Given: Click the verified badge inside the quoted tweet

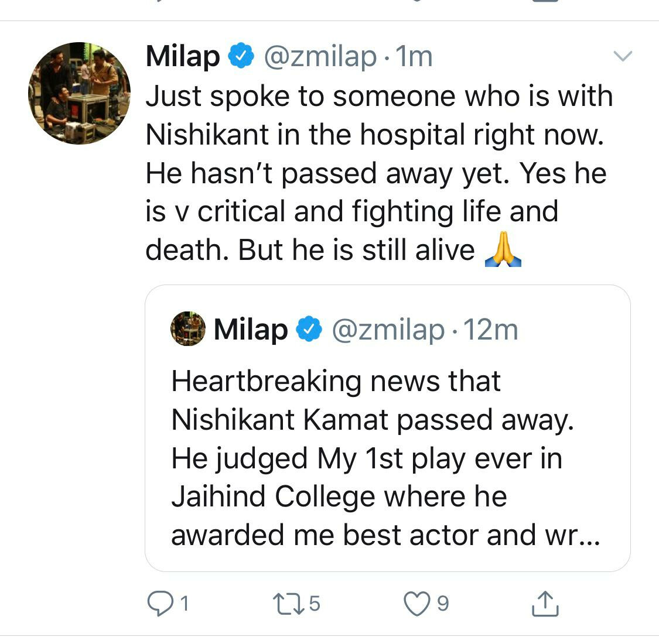Looking at the screenshot, I should click(x=309, y=330).
